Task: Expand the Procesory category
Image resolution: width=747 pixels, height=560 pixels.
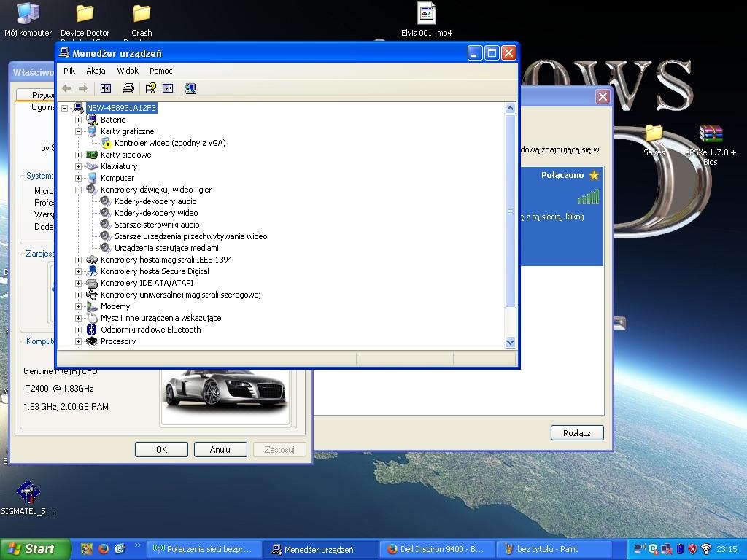Action: pyautogui.click(x=78, y=341)
